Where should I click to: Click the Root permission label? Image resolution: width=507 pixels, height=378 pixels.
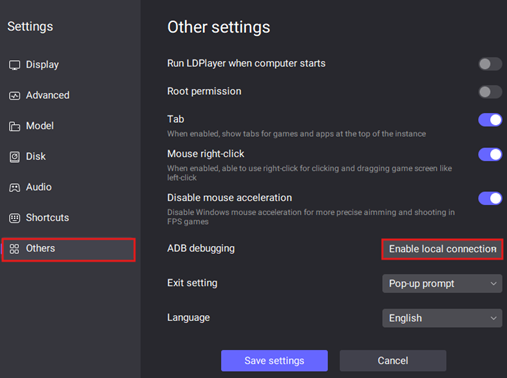[204, 91]
